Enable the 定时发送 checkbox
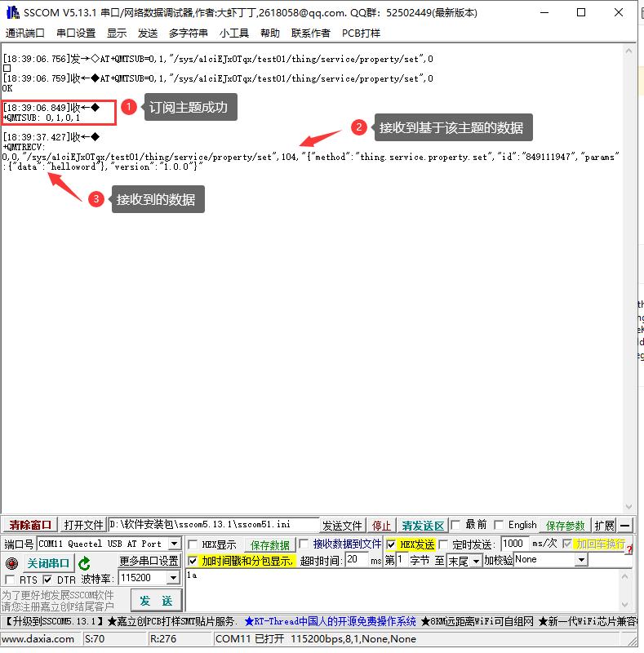This screenshot has width=644, height=653. tap(443, 544)
